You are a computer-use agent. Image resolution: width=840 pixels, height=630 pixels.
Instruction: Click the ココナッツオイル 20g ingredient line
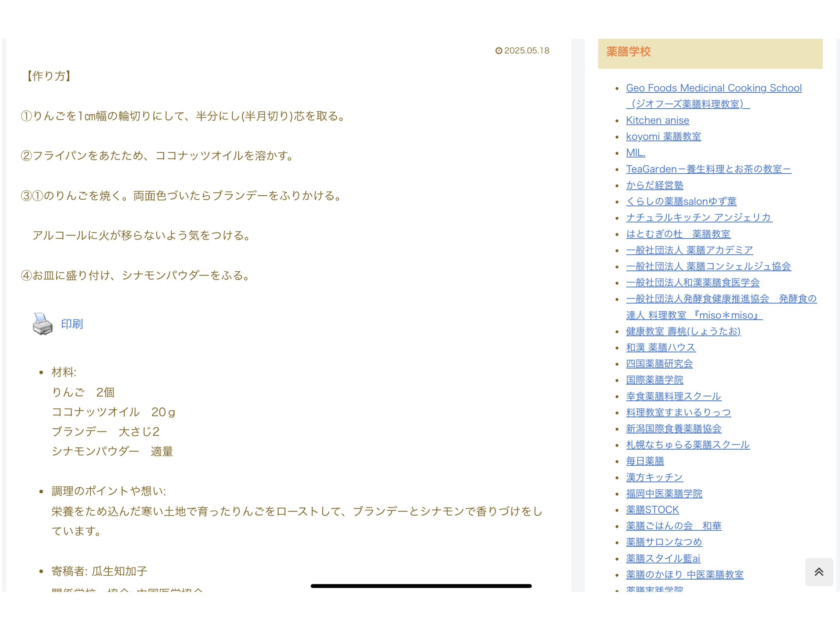114,412
